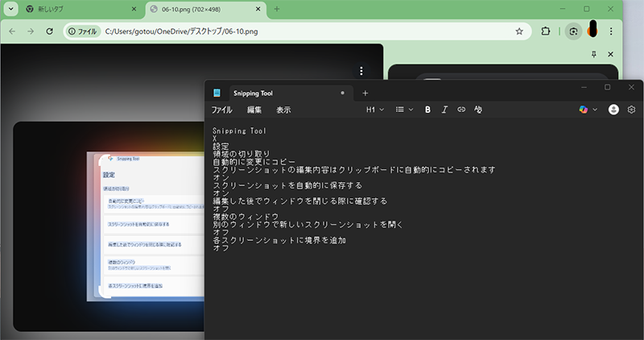Screen dimensions: 644x340
Task: Open Chrome three-dot menu
Action: 611,31
